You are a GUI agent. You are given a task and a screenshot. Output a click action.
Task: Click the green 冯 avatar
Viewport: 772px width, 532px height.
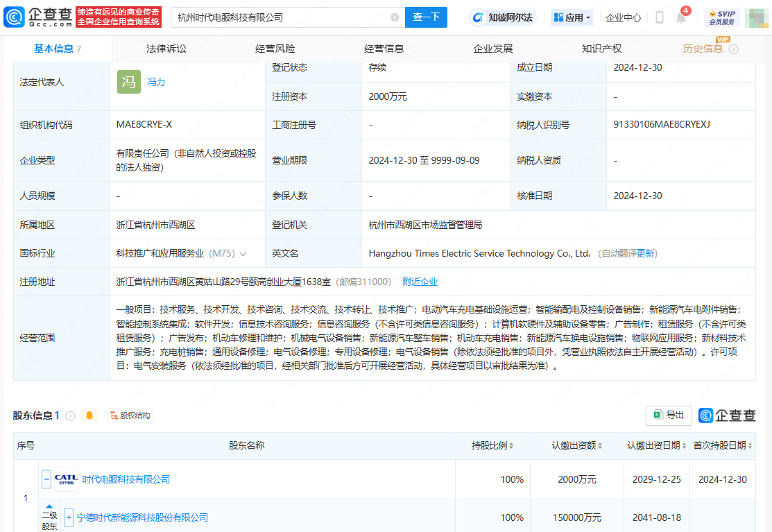pos(129,82)
